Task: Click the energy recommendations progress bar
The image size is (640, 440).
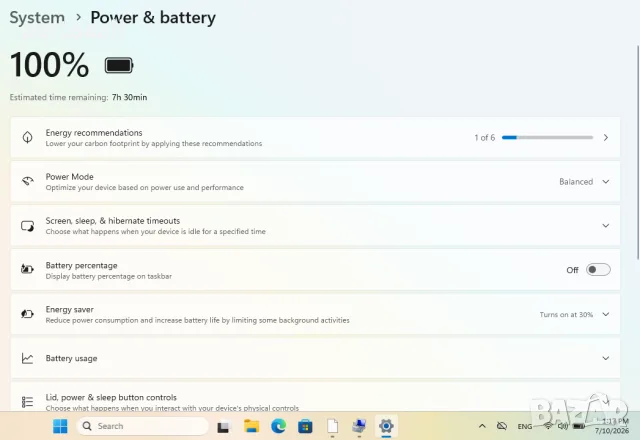Action: 547,138
